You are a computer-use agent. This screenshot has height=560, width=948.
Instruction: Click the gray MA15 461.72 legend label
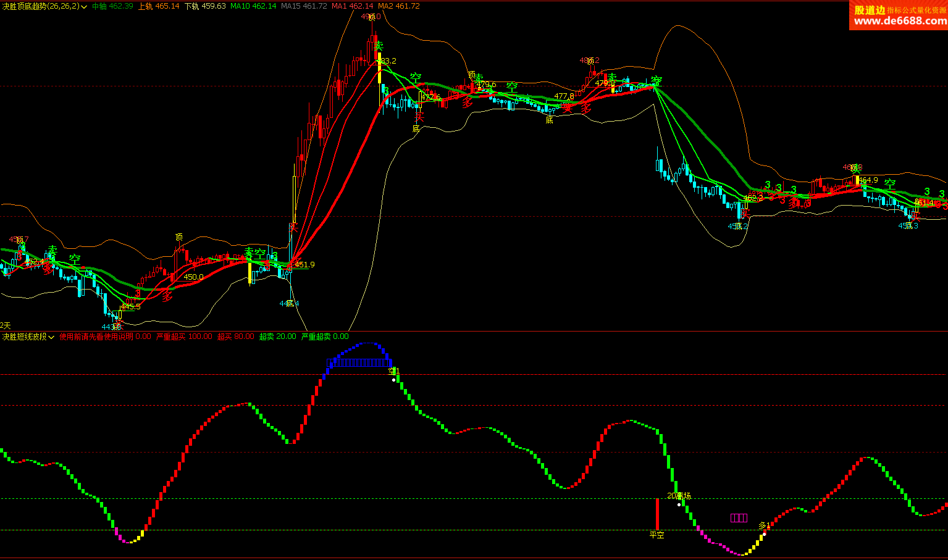[303, 6]
